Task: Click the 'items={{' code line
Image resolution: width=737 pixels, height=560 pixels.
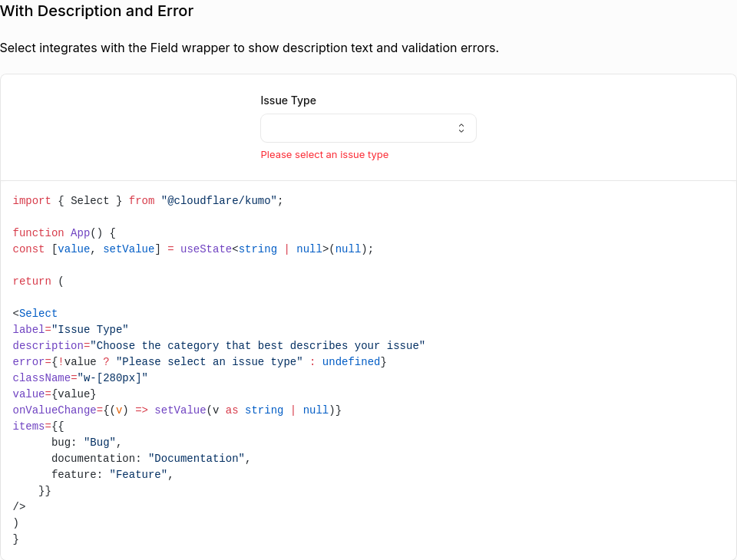Action: click(x=38, y=426)
